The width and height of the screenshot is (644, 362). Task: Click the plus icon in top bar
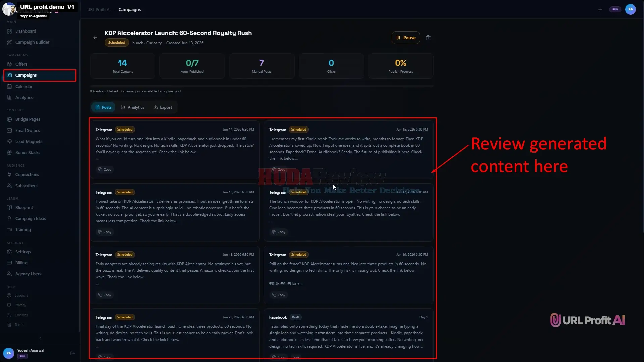[600, 9]
